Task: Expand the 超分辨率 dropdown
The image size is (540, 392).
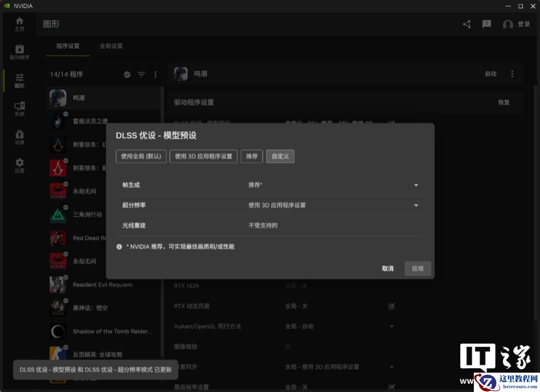Action: tap(333, 205)
